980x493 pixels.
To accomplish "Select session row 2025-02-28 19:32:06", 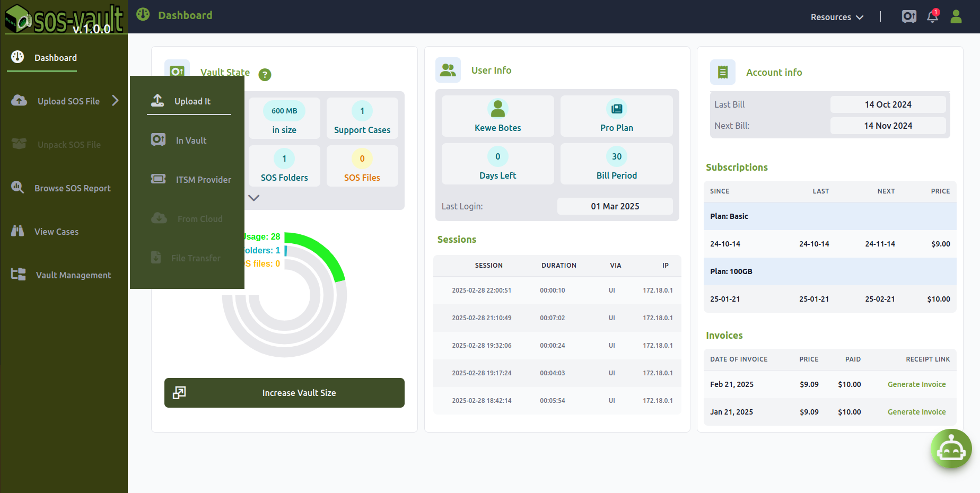I will [x=557, y=346].
